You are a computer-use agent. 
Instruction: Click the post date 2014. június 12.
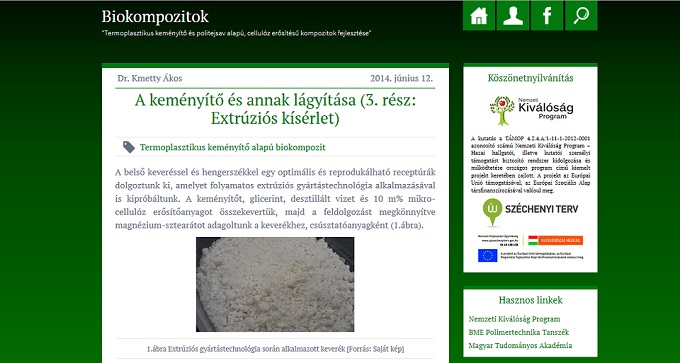pyautogui.click(x=402, y=78)
